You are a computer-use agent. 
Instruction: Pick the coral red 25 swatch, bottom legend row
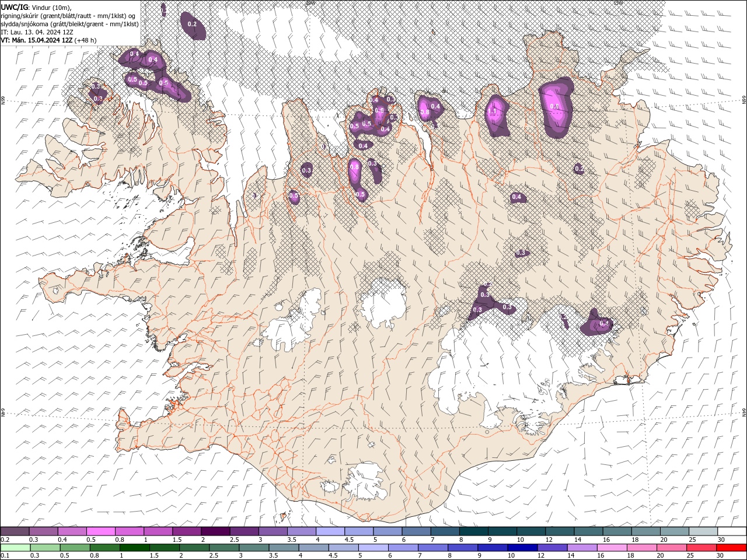click(701, 548)
